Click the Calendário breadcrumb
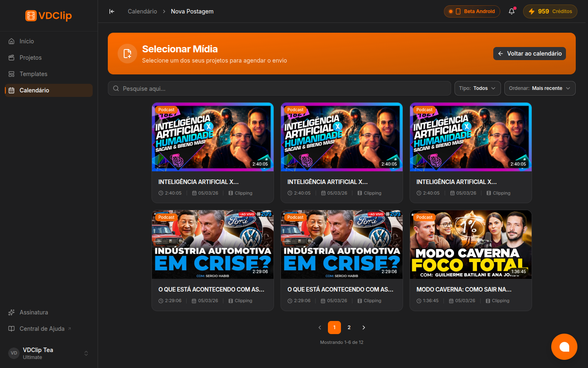The image size is (588, 368). point(142,11)
